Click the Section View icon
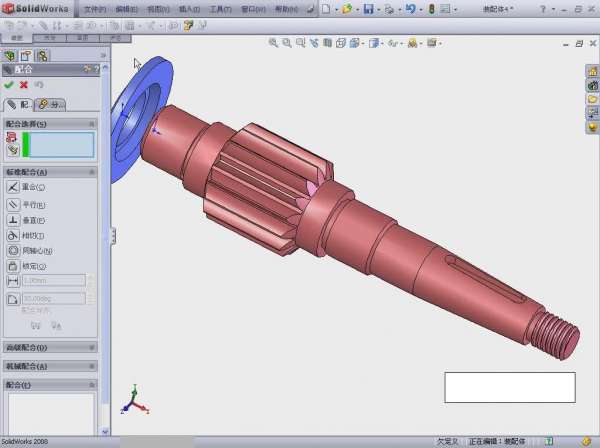This screenshot has width=600, height=448. [x=327, y=42]
